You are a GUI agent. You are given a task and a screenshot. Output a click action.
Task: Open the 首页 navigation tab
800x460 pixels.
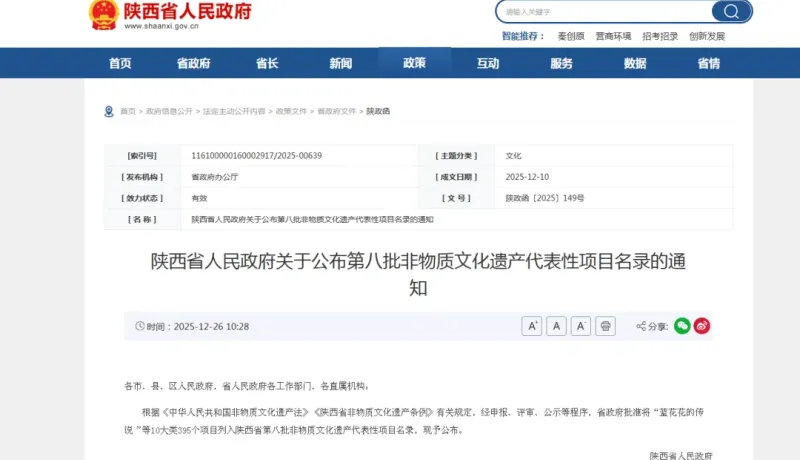[120, 63]
